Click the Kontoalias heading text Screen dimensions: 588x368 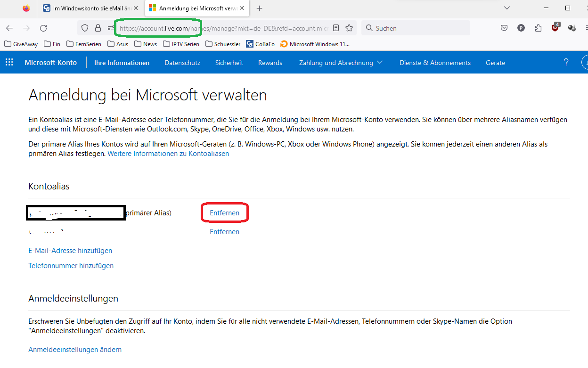pos(49,187)
